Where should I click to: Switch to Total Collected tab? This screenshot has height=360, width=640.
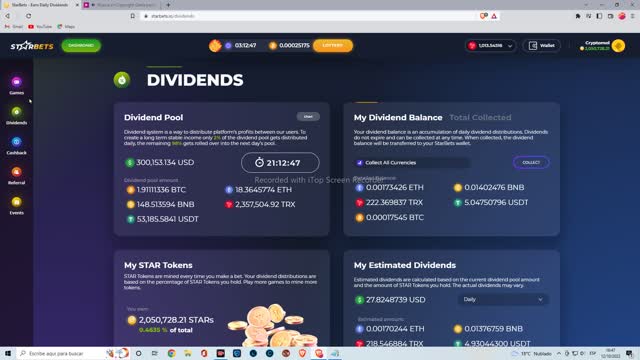point(480,118)
